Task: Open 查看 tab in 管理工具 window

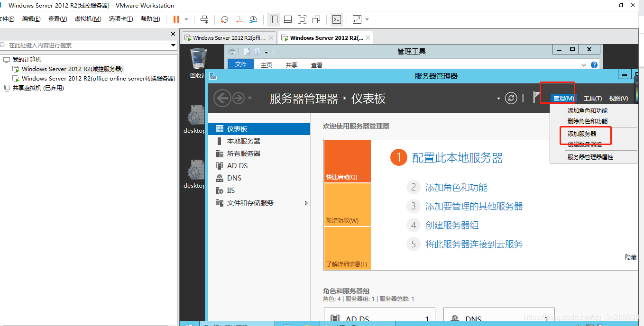Action: pyautogui.click(x=317, y=65)
